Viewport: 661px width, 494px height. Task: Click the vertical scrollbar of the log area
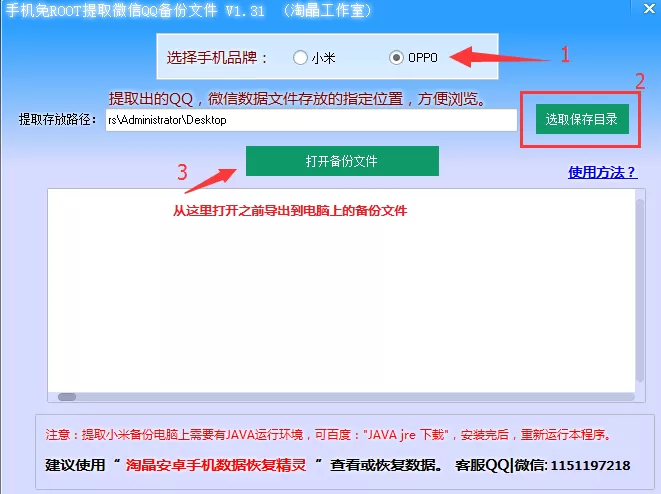click(640, 291)
